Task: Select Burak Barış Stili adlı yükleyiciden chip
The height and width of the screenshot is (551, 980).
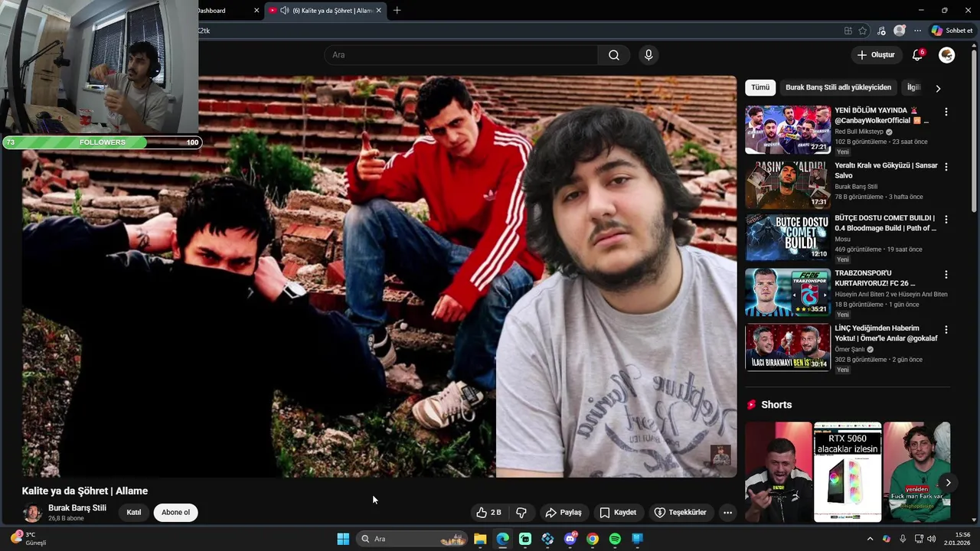Action: (x=838, y=87)
